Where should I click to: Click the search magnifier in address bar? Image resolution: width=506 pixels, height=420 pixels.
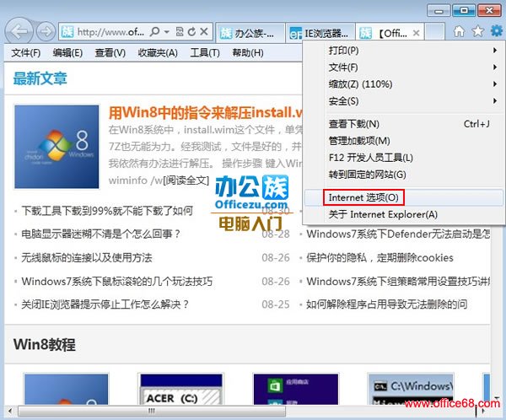click(155, 32)
